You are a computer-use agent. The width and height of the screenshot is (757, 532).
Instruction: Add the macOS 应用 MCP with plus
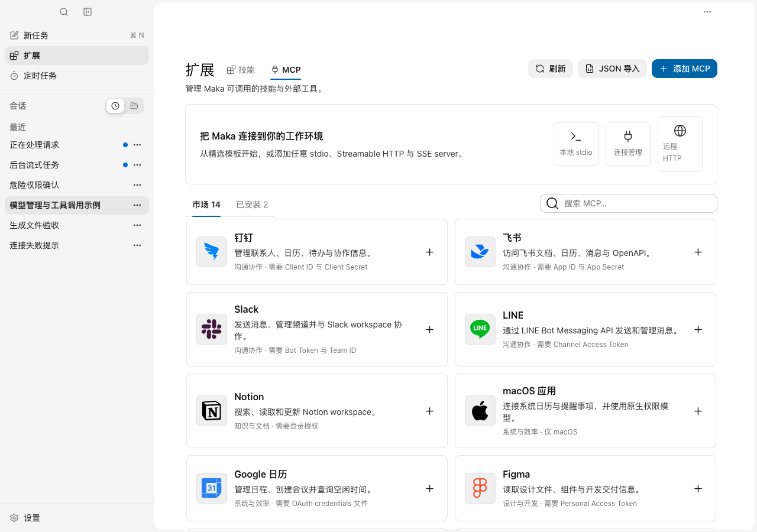(698, 411)
